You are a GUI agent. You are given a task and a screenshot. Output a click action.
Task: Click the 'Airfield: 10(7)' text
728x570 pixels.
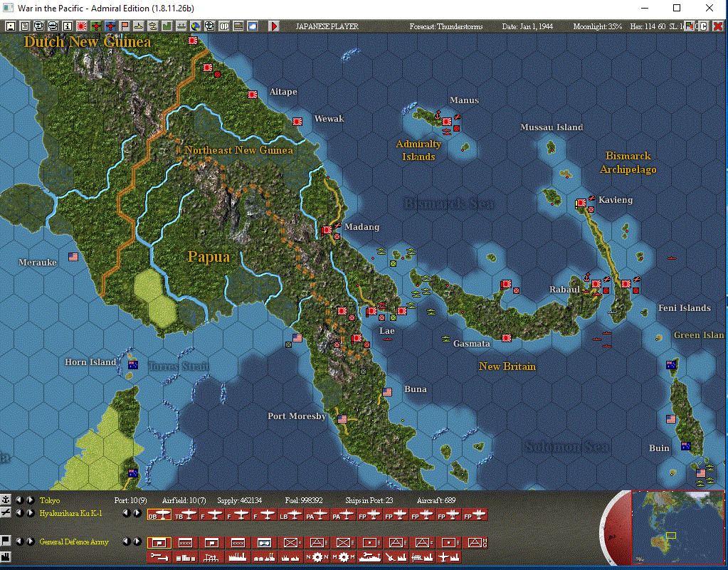[x=184, y=500]
